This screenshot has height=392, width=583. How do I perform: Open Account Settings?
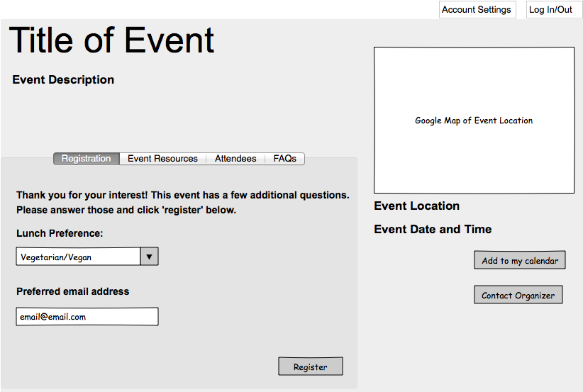pos(477,10)
